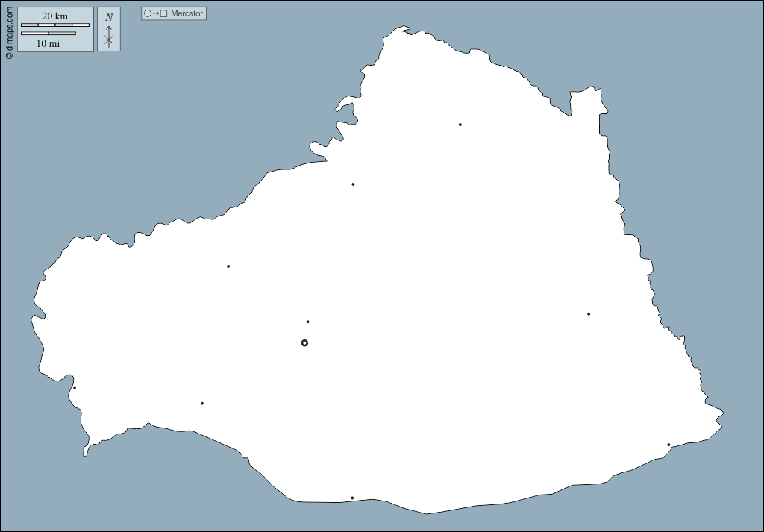Click the 20 km scale label

coord(55,16)
